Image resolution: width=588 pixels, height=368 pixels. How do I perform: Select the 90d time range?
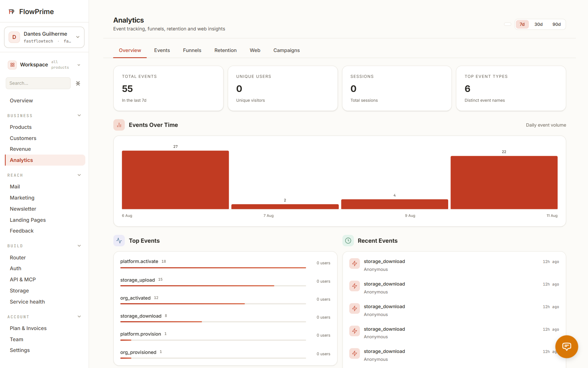tap(556, 25)
